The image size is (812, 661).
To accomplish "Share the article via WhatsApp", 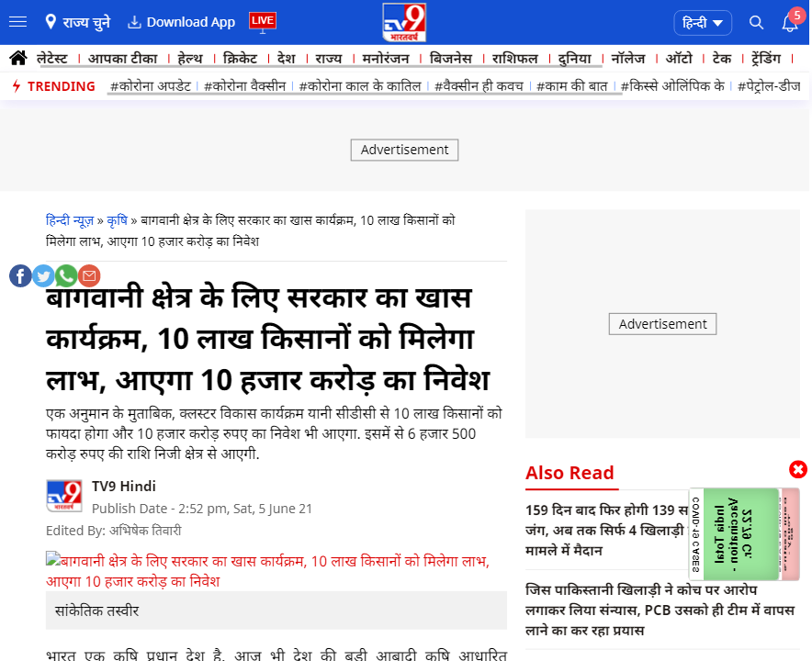I will pos(66,275).
